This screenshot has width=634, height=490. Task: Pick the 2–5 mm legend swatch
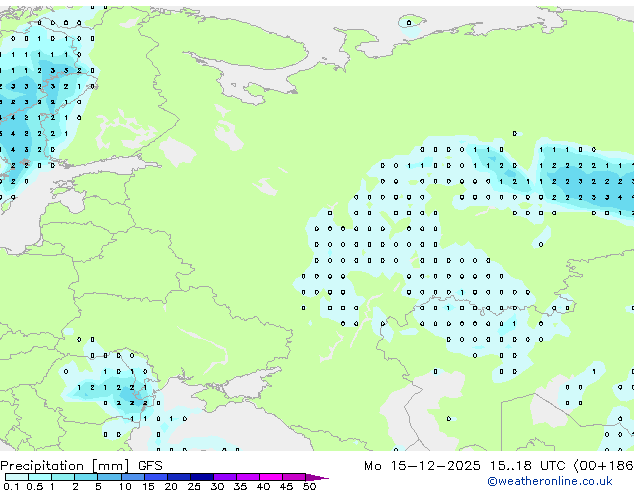coord(86,477)
